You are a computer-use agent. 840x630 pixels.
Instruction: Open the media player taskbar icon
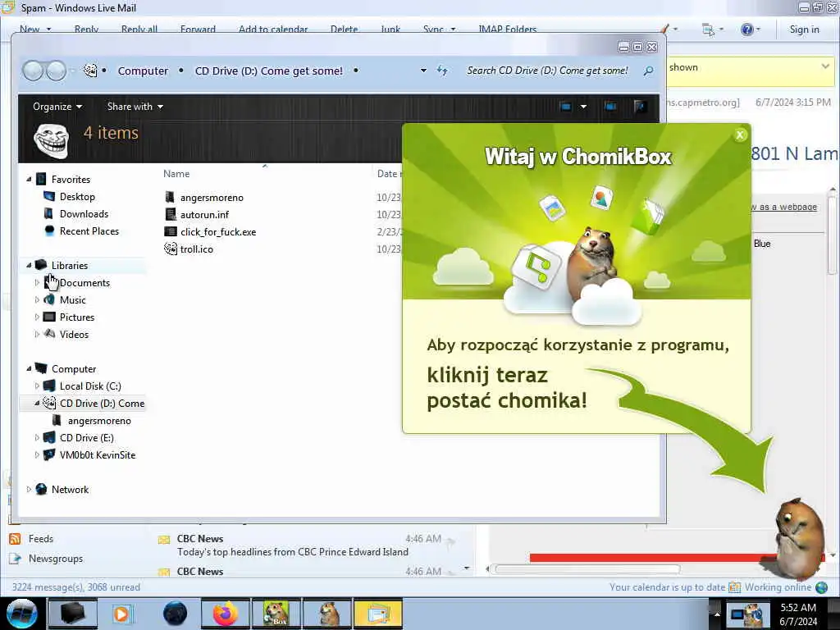click(x=121, y=614)
